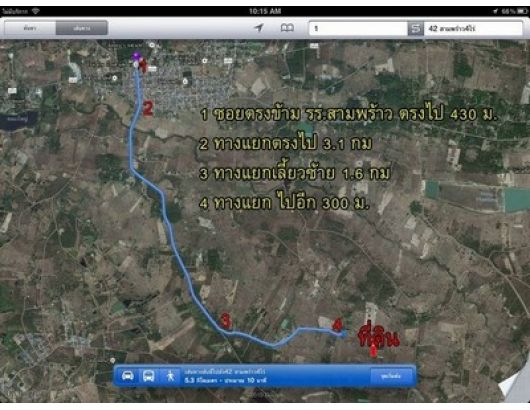Tap the 5.3 km route summary text
This screenshot has width=530, height=410.
[225, 380]
